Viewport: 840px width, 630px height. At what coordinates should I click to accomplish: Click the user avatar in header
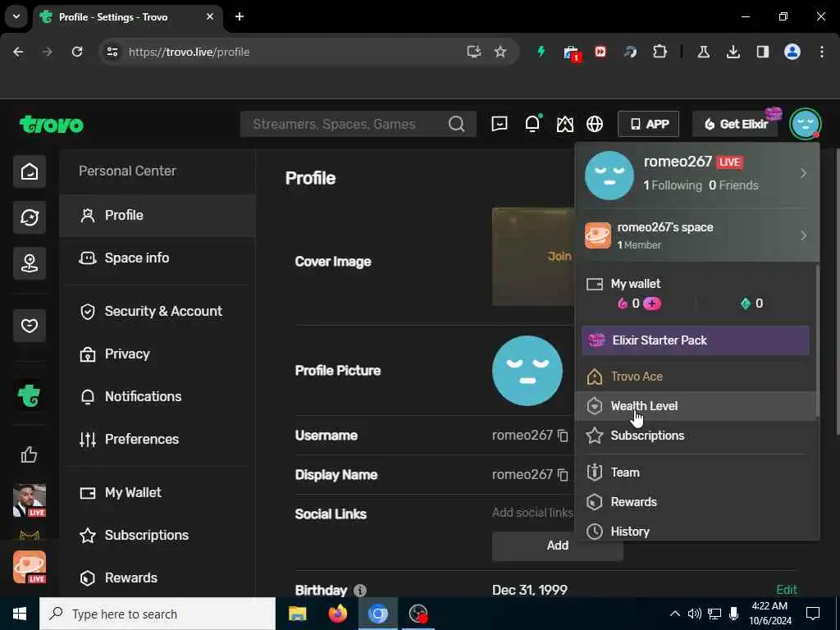[x=806, y=124]
